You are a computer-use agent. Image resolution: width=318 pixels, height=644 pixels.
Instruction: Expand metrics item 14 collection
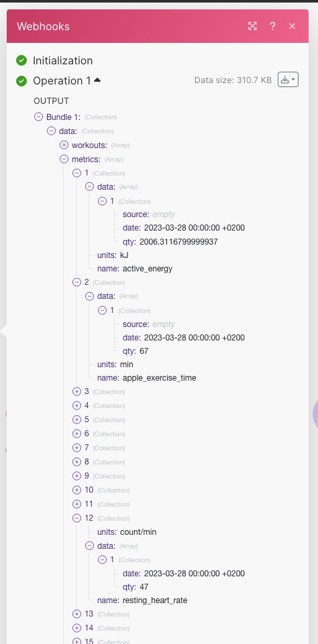click(76, 627)
